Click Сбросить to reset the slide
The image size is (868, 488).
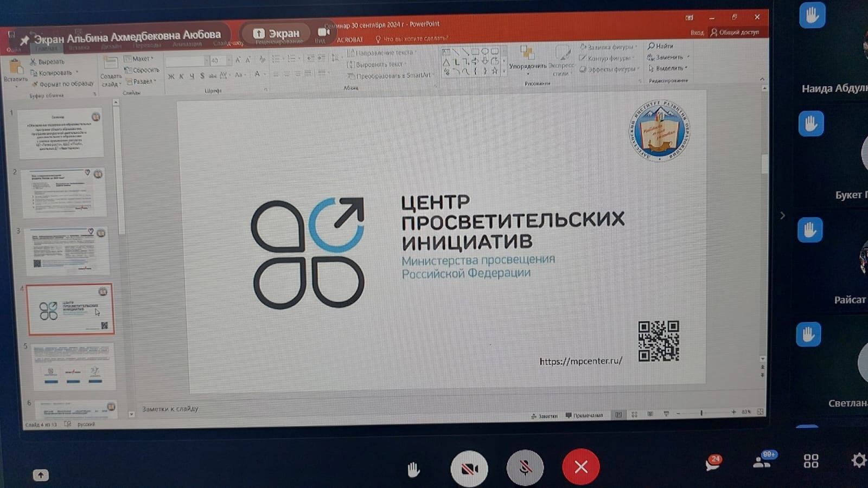click(x=142, y=70)
